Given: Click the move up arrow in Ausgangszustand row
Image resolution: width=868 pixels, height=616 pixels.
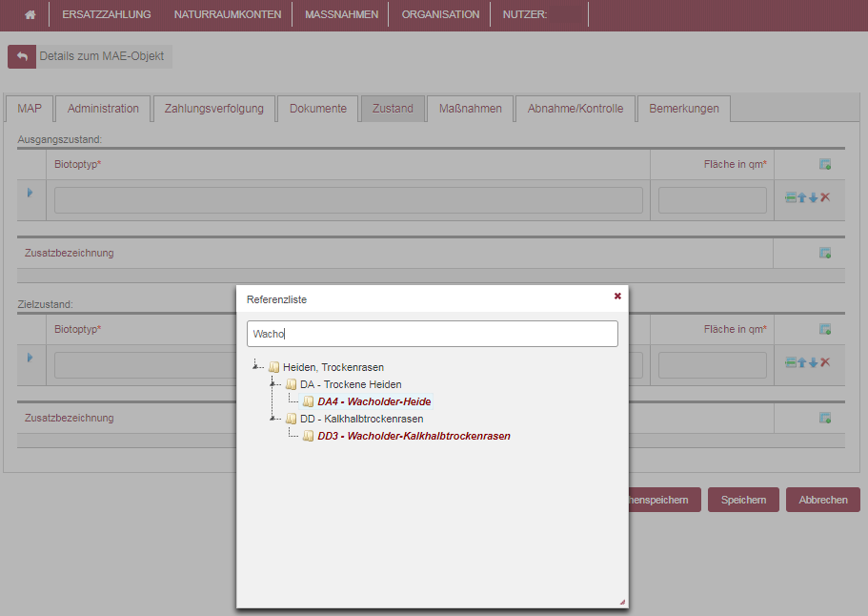Looking at the screenshot, I should click(x=802, y=197).
